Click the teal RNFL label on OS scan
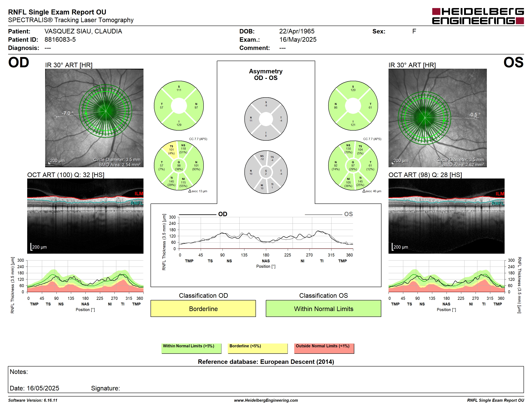The width and height of the screenshot is (532, 411). pos(498,203)
